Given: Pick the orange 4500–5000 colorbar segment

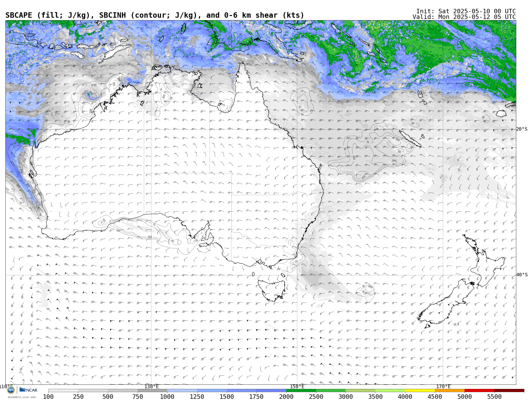Looking at the screenshot, I should pos(450,391).
